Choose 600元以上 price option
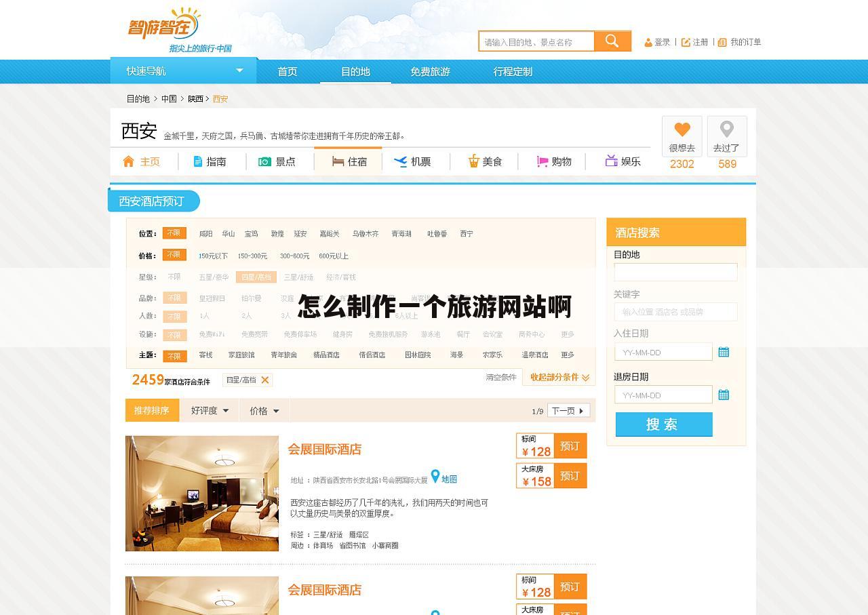 coord(334,256)
